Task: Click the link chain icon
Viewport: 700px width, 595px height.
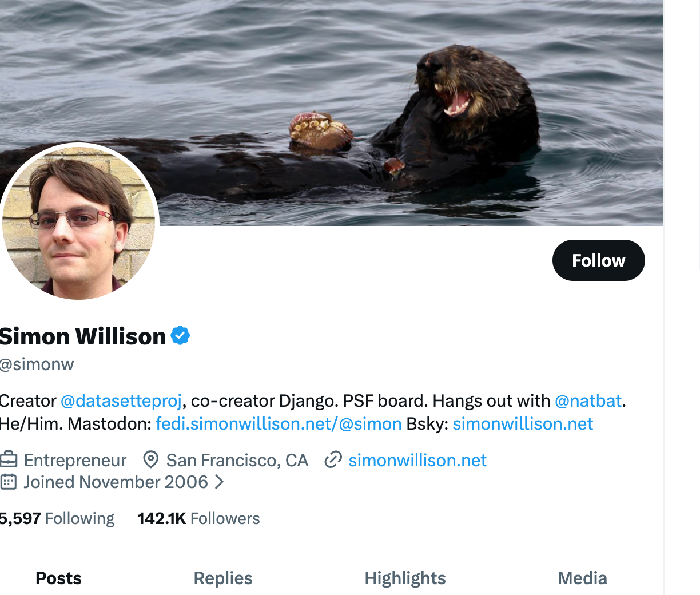Action: (333, 459)
